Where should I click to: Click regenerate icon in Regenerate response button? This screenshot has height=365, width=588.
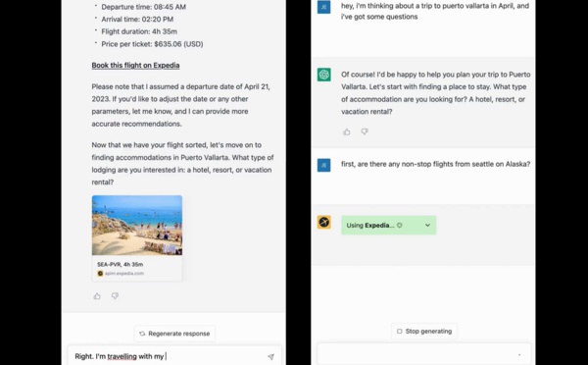click(x=142, y=334)
